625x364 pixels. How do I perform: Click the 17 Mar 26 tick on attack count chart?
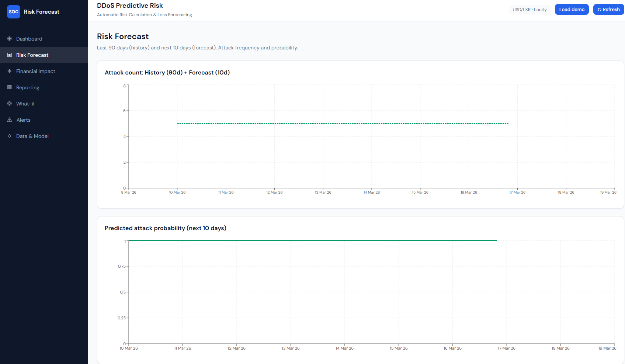(x=517, y=192)
